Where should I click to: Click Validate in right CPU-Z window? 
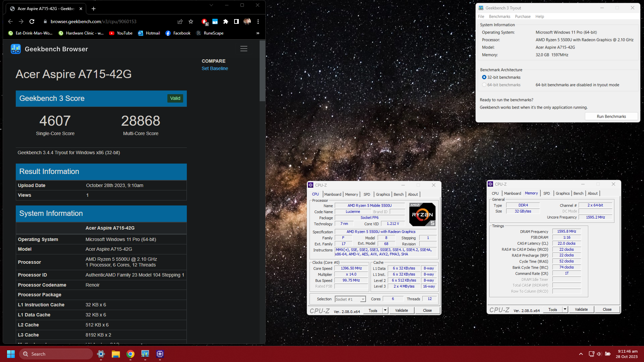point(581,309)
